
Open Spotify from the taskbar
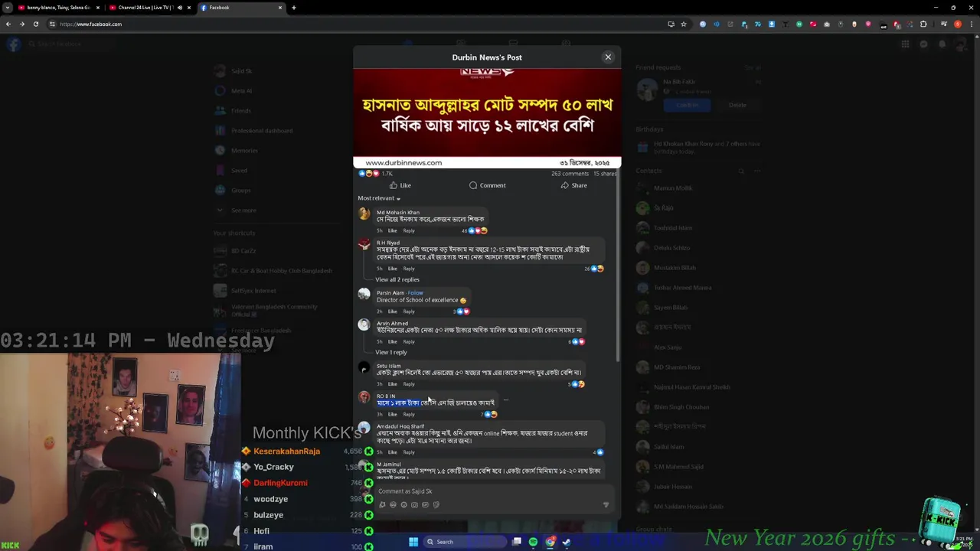click(x=533, y=542)
